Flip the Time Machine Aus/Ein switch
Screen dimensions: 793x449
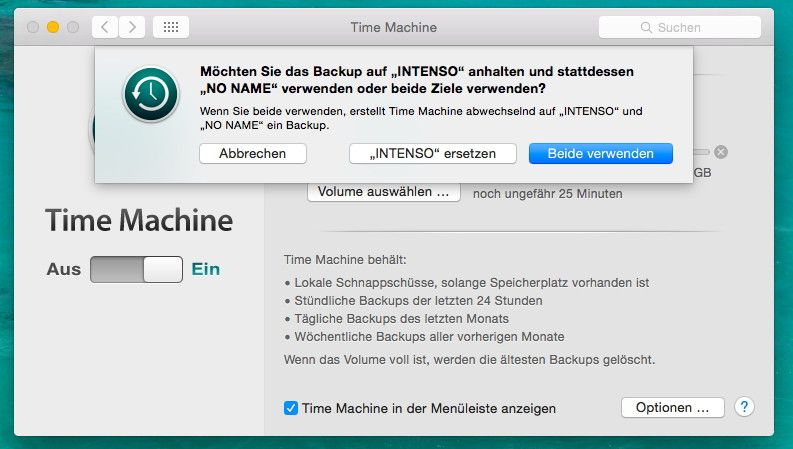point(137,269)
